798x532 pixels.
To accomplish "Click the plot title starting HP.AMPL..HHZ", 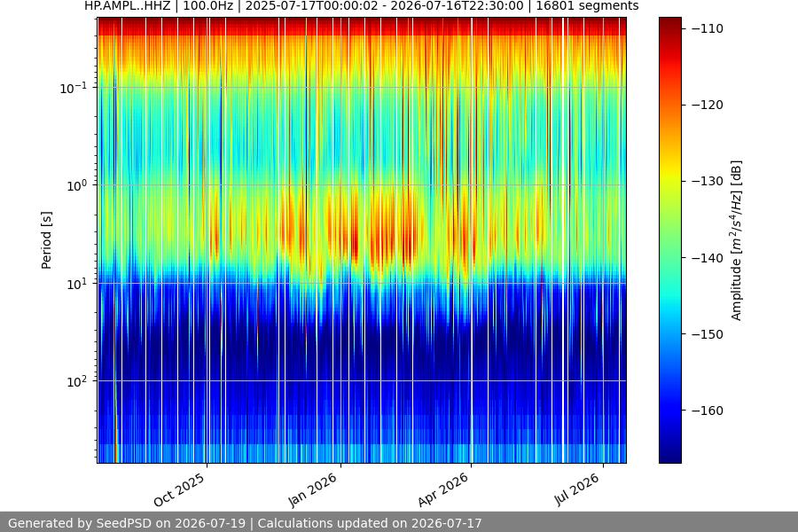I will coord(362,6).
